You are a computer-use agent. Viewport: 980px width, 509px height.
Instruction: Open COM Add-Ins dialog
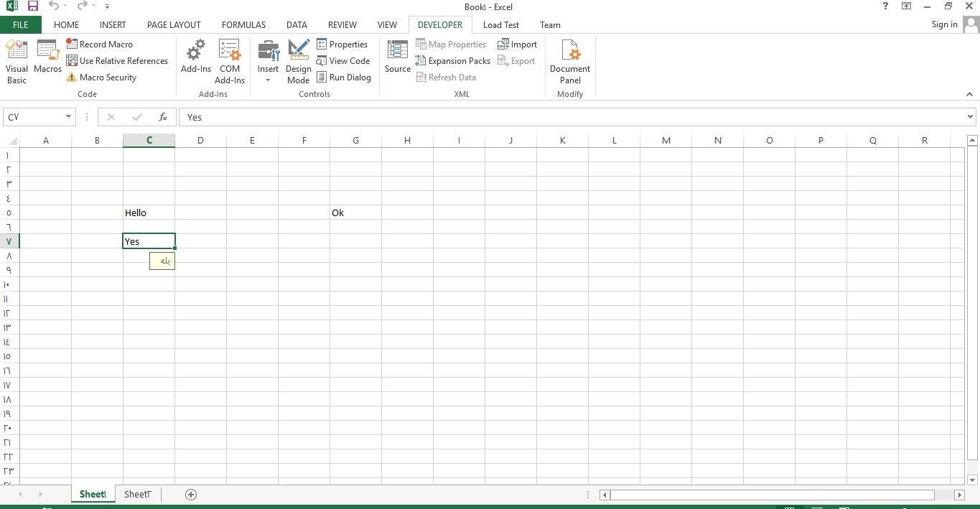tap(230, 62)
